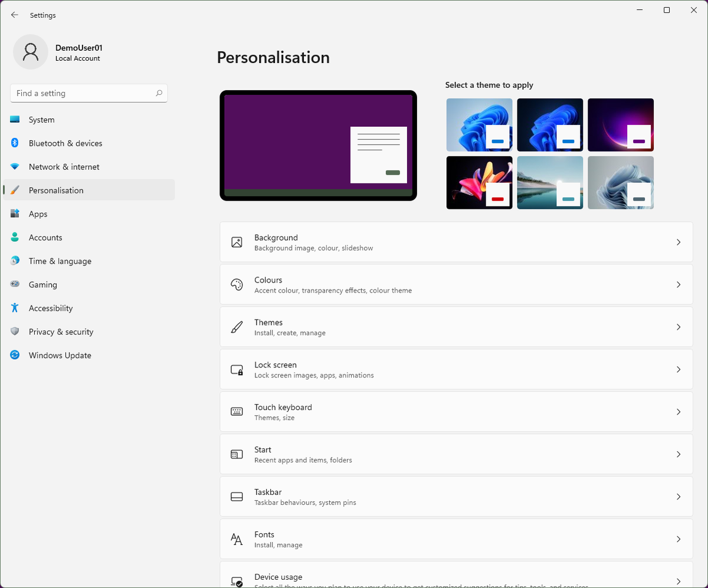Click the Lock screen icon

(x=237, y=370)
